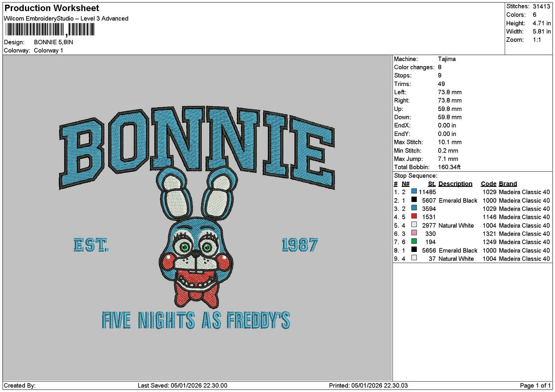
Task: Click 'Emerald Black' in stop row 2
Action: coord(458,201)
